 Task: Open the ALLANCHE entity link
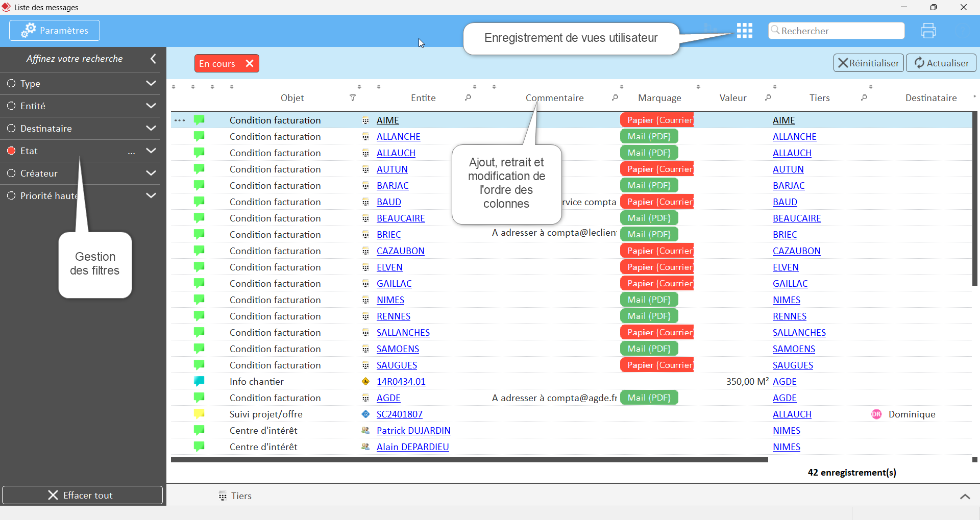399,136
